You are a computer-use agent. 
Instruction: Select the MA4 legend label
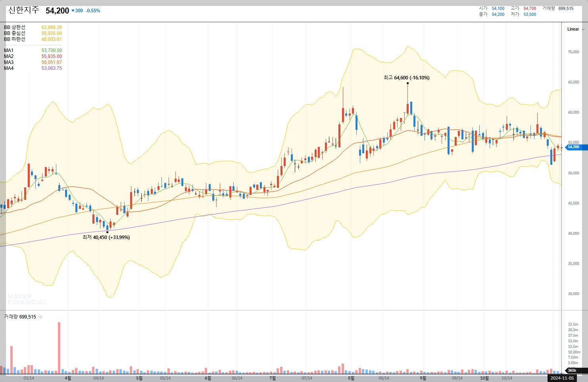point(9,68)
